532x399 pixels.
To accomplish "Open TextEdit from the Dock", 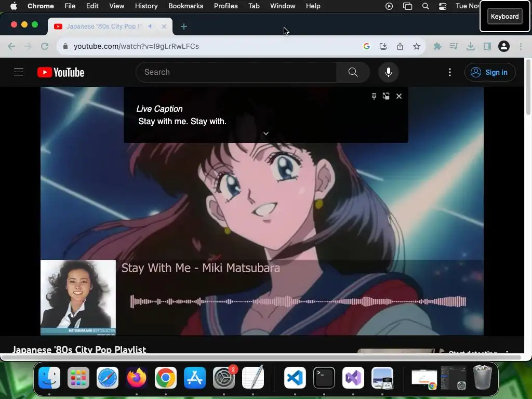I will [253, 377].
